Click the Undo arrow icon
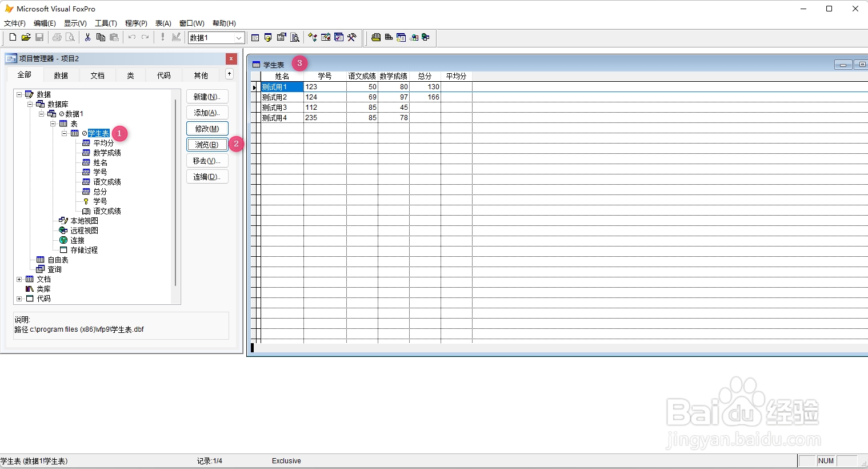868x469 pixels. pyautogui.click(x=131, y=37)
